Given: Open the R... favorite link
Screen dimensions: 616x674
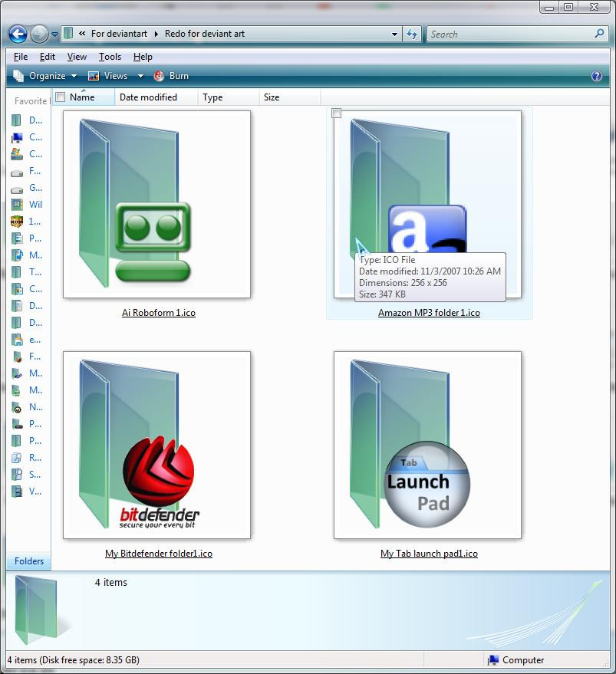Looking at the screenshot, I should click(x=27, y=457).
